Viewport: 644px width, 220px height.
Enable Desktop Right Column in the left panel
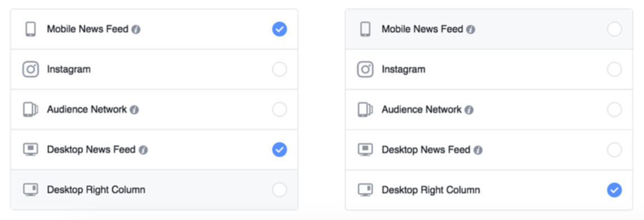[280, 190]
